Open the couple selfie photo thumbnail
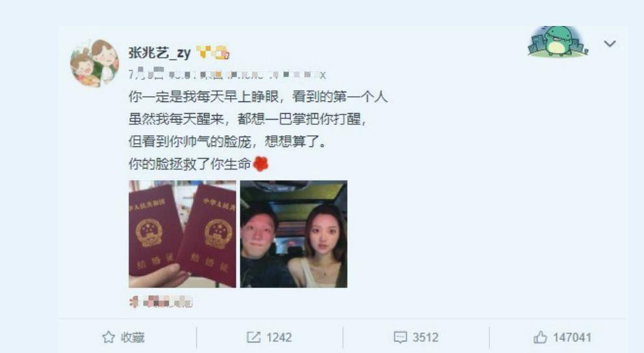The width and height of the screenshot is (644, 353). (x=294, y=234)
